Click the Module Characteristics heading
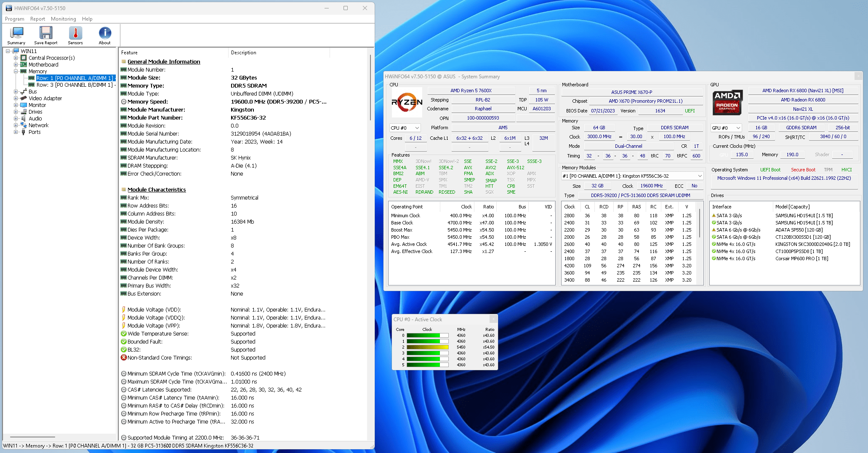The image size is (868, 453). point(157,189)
